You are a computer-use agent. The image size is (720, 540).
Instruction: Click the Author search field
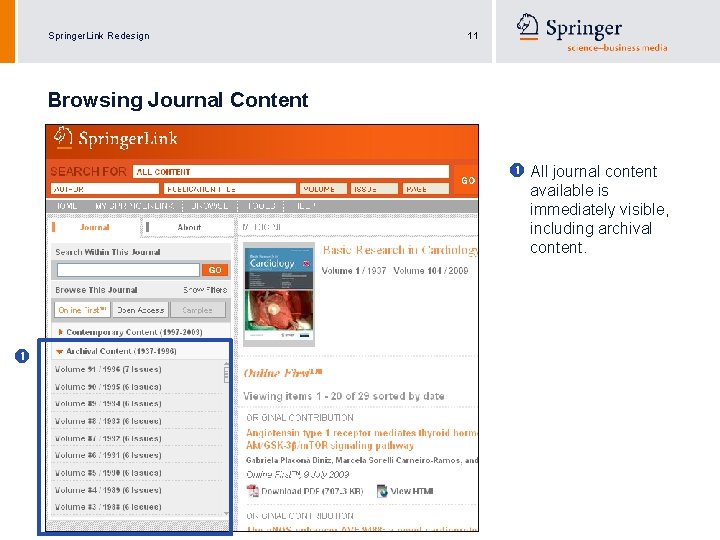click(105, 189)
